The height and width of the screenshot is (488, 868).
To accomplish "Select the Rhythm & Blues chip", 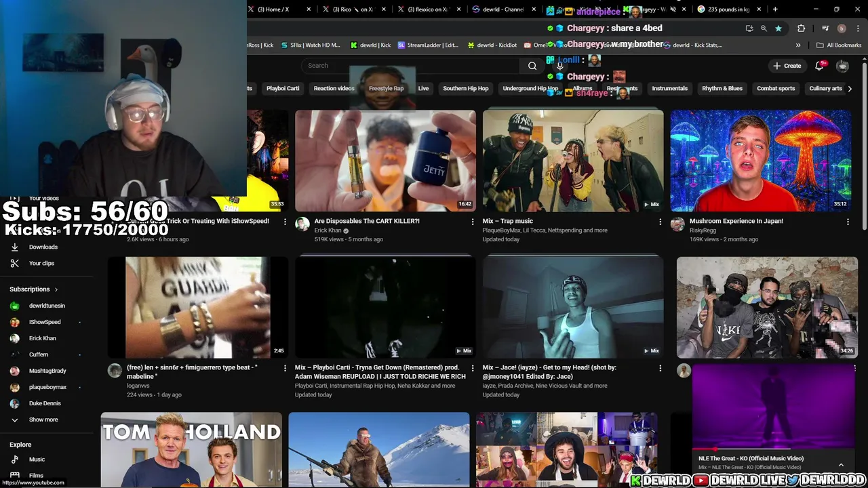I will coord(722,88).
